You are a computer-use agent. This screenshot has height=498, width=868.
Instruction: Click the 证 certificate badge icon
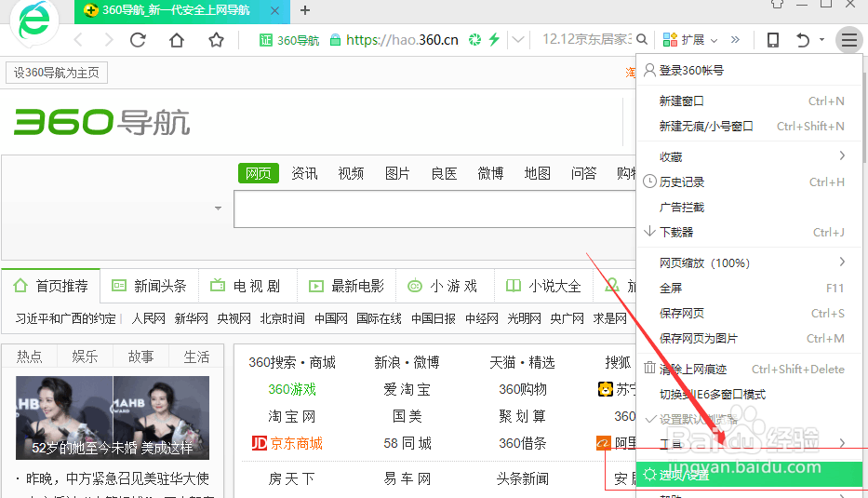266,40
